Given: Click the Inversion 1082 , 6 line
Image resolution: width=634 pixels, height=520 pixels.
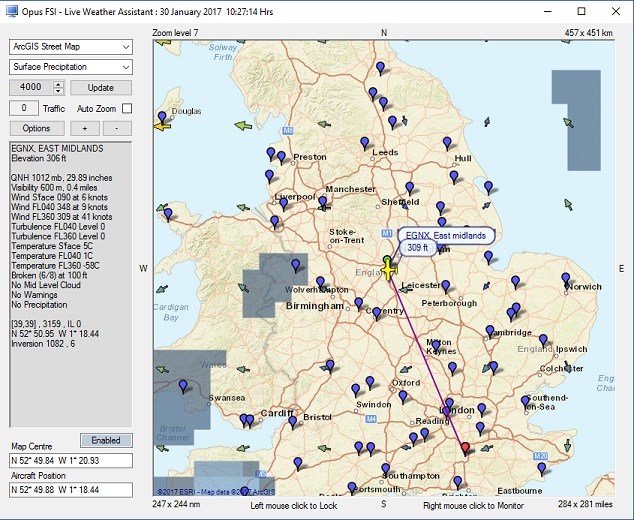Looking at the screenshot, I should tap(43, 344).
